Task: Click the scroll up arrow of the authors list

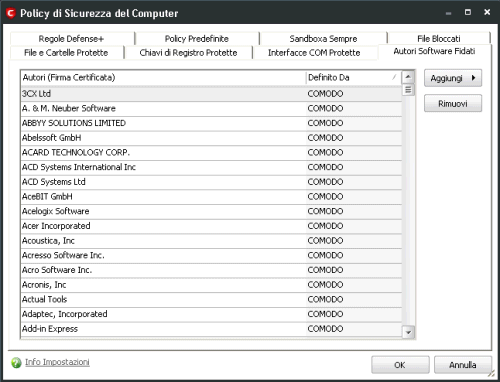Action: click(408, 77)
